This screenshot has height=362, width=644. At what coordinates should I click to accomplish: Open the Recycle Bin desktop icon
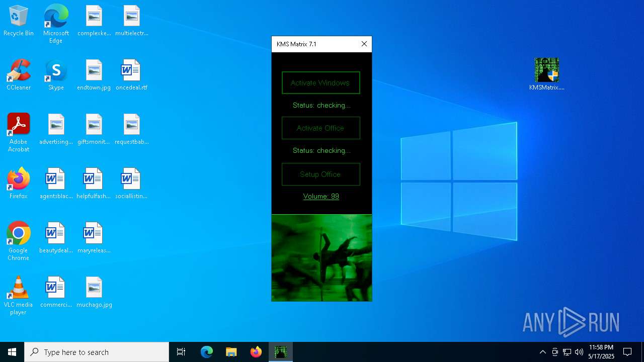(x=19, y=21)
